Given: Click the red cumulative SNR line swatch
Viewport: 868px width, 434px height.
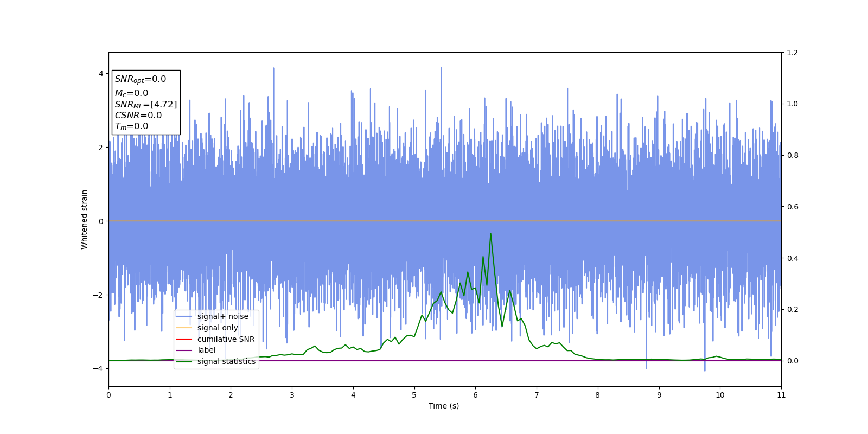Looking at the screenshot, I should [x=184, y=339].
